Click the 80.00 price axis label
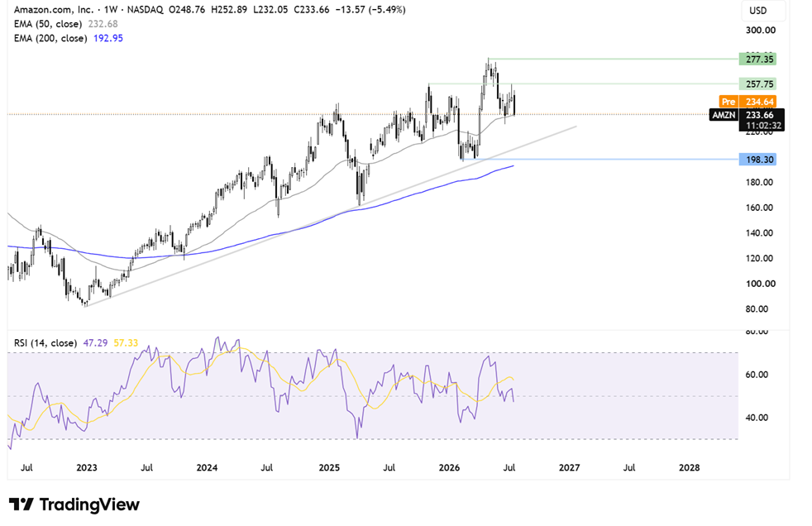Screen dimensions: 812x526 pyautogui.click(x=759, y=309)
